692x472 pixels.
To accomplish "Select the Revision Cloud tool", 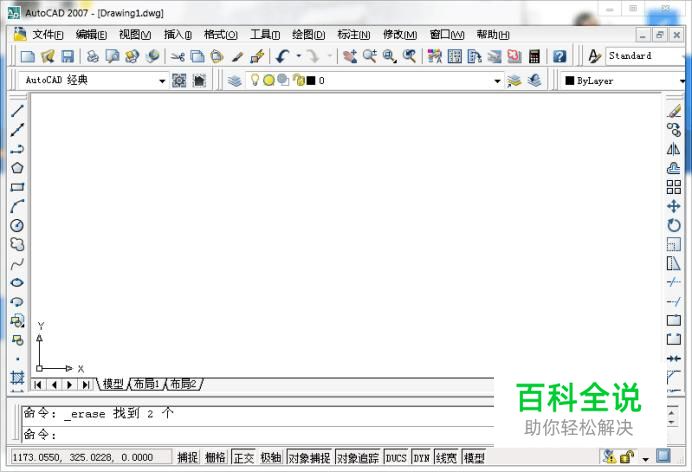I will pos(17,244).
